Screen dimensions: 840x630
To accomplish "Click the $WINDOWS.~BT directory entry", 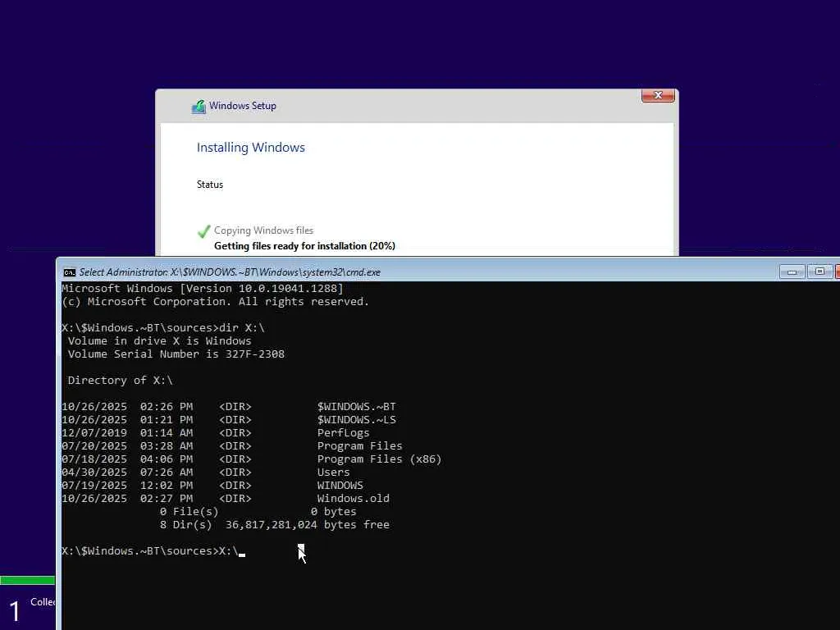I will coord(229,407).
